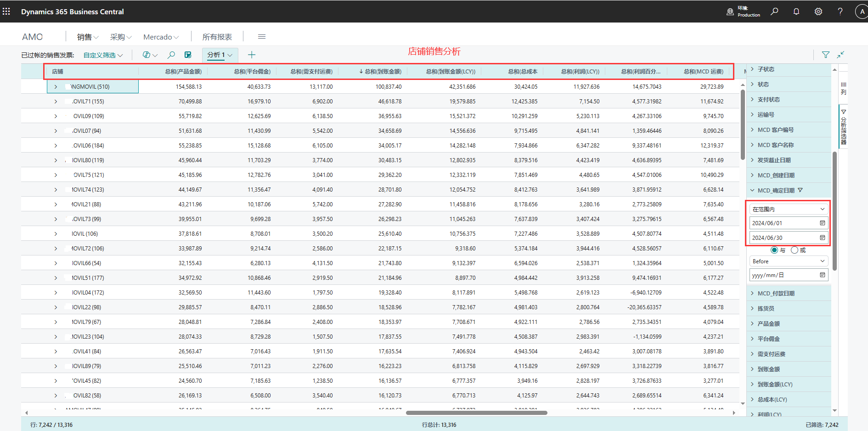This screenshot has height=431, width=868.
Task: Expand the INGMOVIL (510) row
Action: coord(56,87)
